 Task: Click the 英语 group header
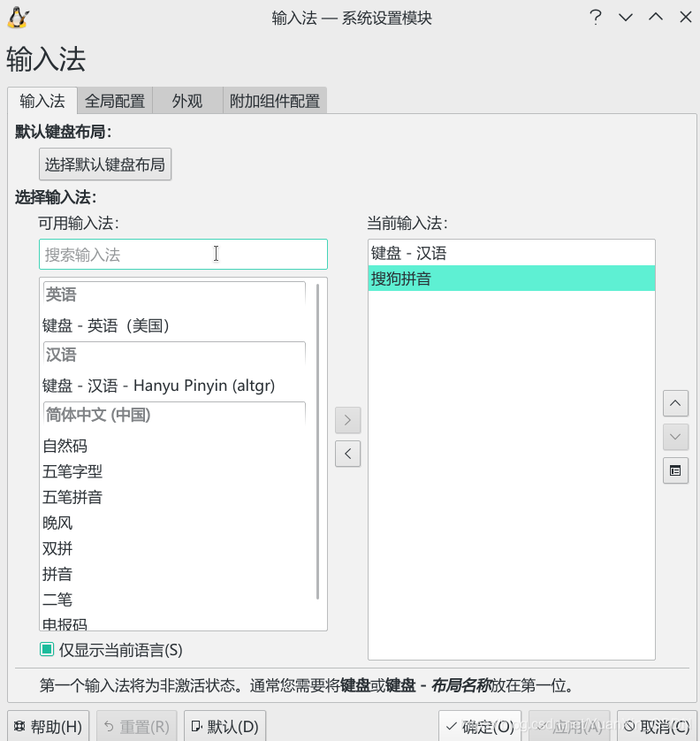[x=174, y=294]
